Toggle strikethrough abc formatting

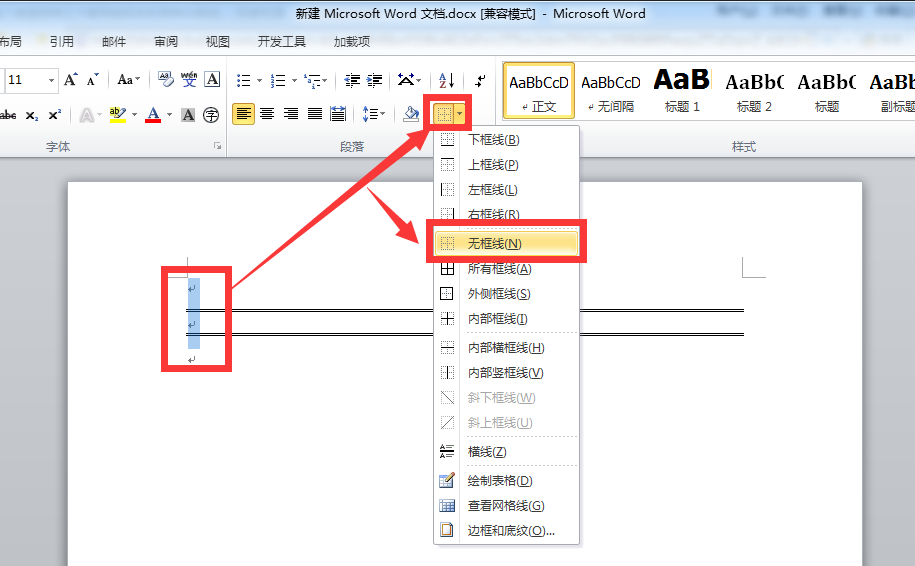tap(8, 115)
